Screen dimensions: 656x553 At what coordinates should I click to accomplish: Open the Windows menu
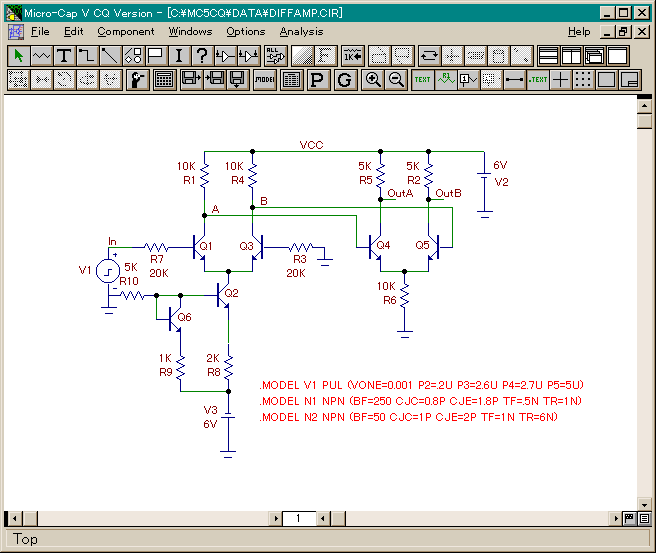[x=190, y=32]
